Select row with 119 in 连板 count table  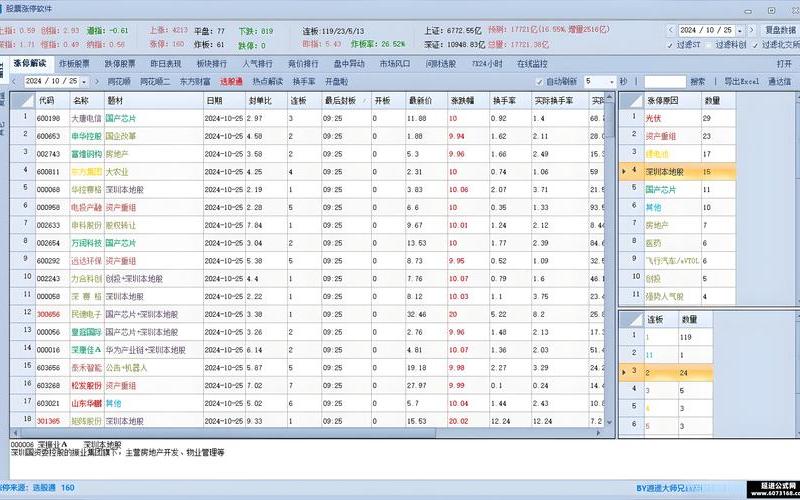click(x=666, y=337)
